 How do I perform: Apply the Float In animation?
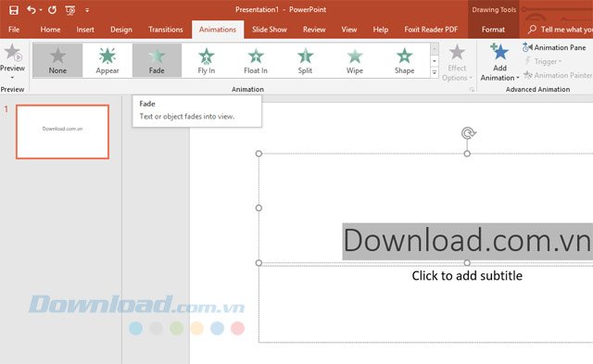coord(256,60)
